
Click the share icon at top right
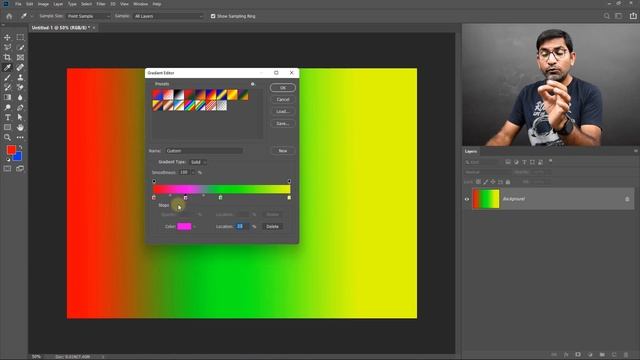(x=633, y=16)
